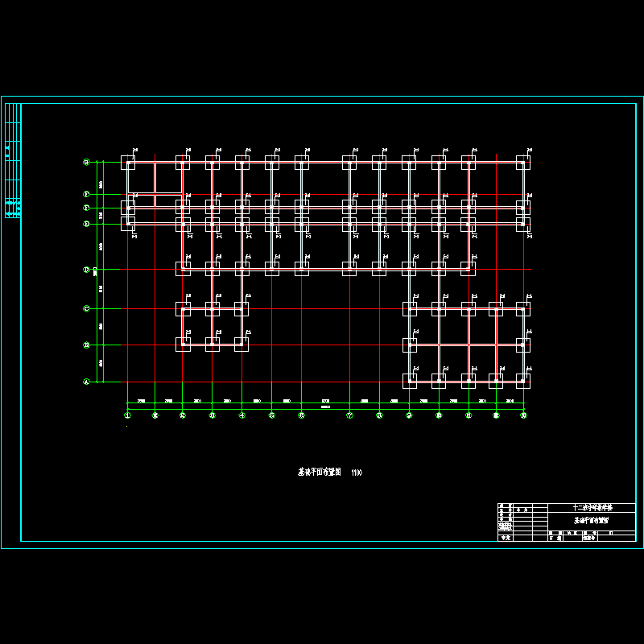The image size is (644, 644).
Task: Select the top-right corner foundation footing
Action: (523, 163)
